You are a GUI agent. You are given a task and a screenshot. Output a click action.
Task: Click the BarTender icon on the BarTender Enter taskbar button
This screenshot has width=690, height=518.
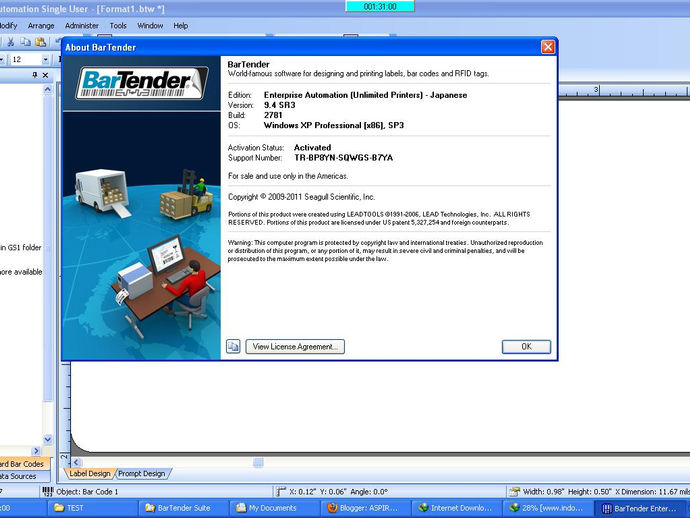607,508
